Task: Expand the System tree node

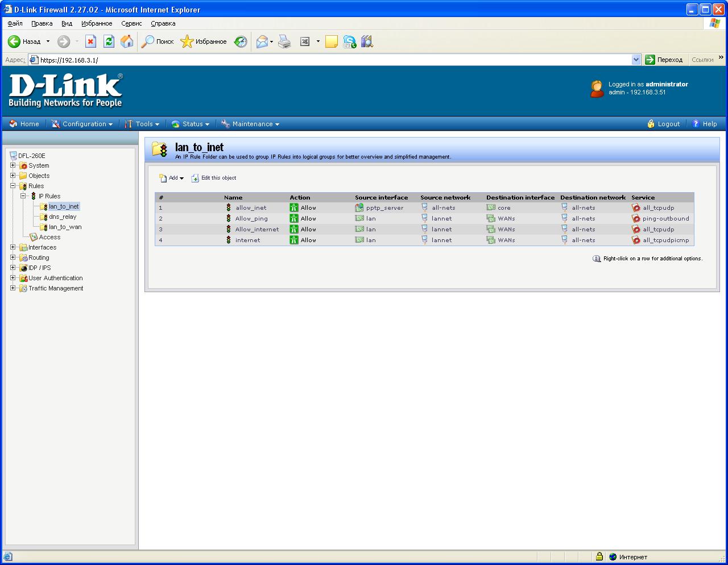Action: click(x=13, y=165)
